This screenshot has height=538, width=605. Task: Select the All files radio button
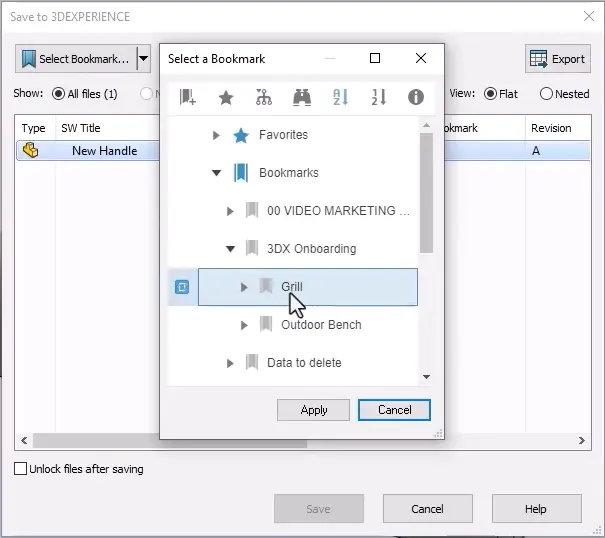(58, 94)
